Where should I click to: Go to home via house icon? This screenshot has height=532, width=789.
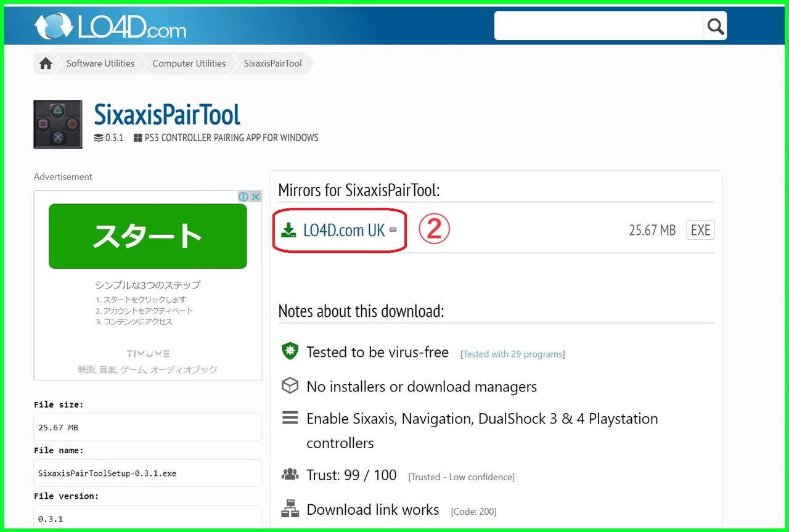[46, 63]
